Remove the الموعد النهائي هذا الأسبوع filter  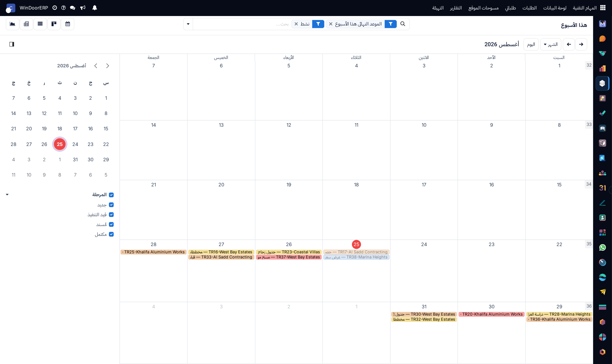[331, 24]
